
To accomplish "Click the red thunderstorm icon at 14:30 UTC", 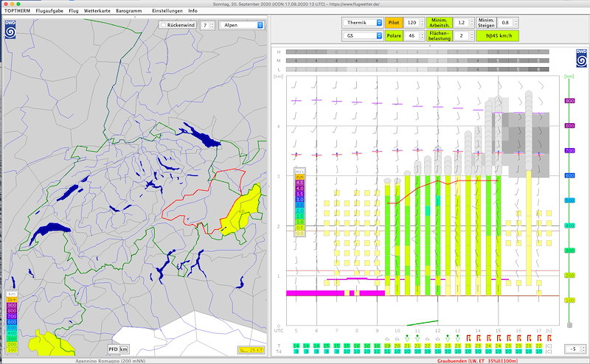I will [x=489, y=338].
